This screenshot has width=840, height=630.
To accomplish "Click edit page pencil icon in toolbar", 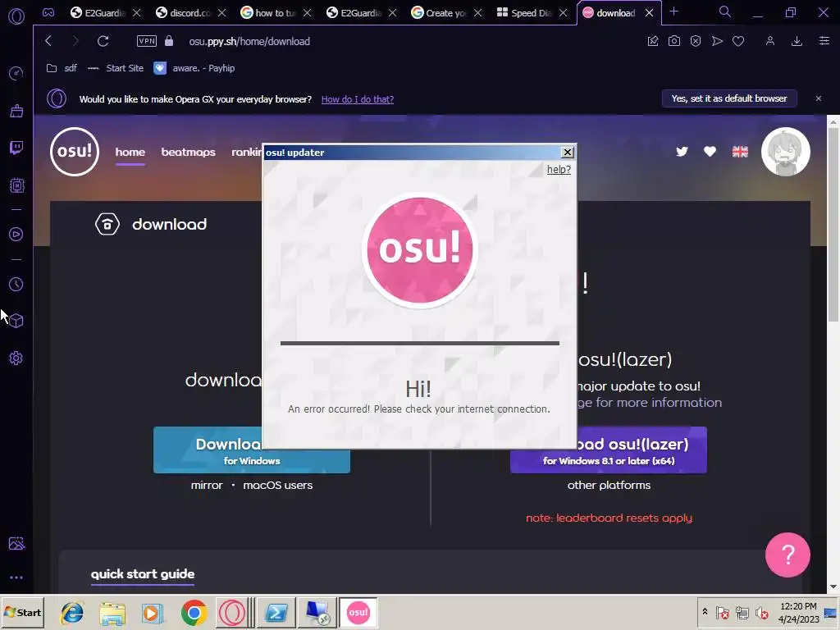I will [652, 41].
